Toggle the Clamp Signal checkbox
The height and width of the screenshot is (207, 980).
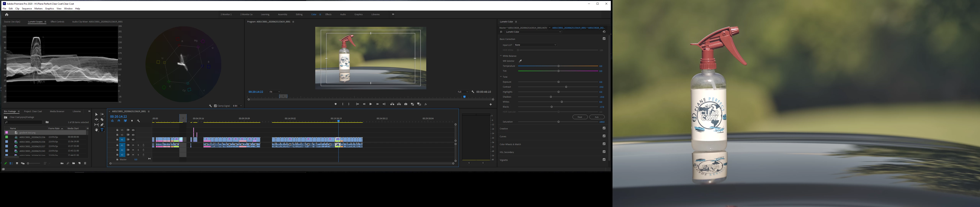[x=215, y=106]
